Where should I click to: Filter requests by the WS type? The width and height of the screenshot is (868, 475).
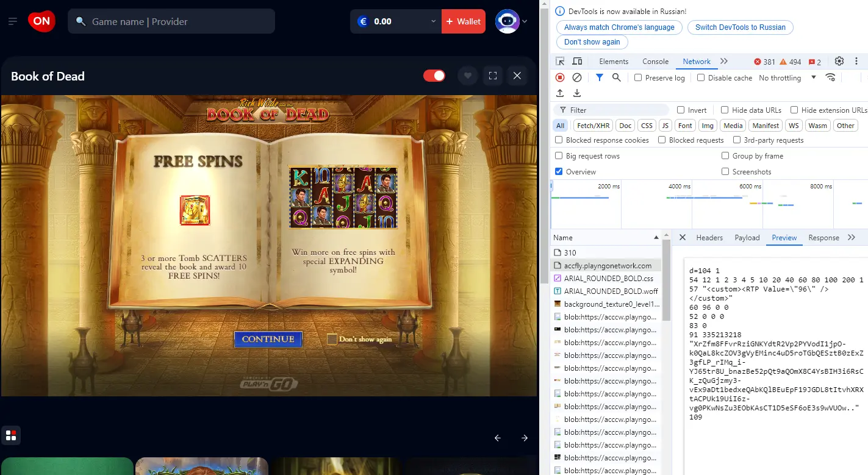point(793,126)
